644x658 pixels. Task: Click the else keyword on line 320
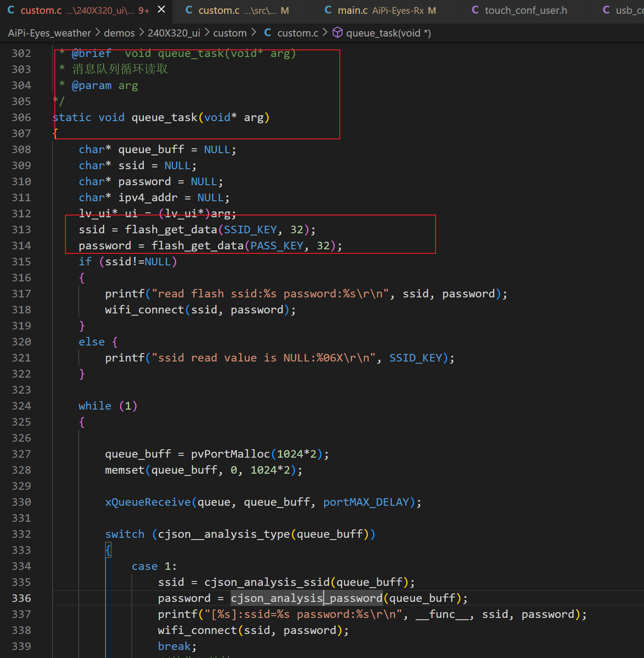(92, 342)
